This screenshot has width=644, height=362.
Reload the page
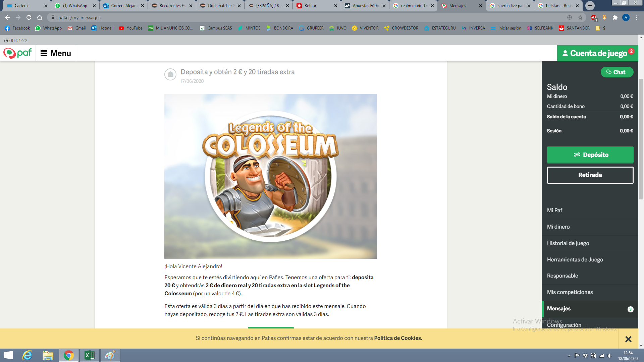coord(29,17)
